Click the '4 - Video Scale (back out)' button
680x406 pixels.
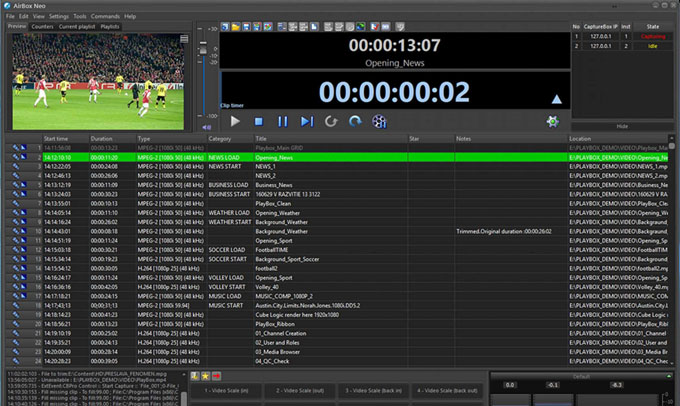pos(447,391)
